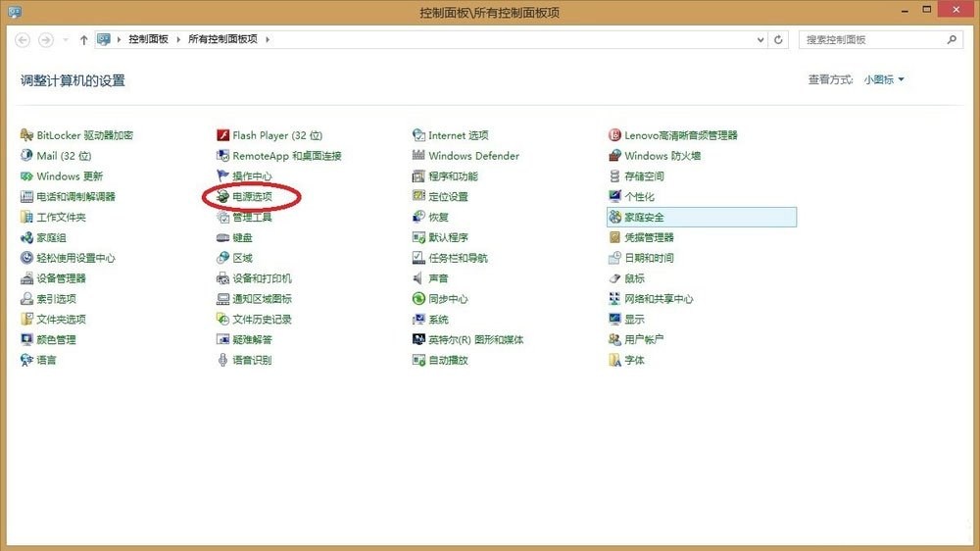Expand the address bar history dropdown
980x551 pixels.
point(760,39)
